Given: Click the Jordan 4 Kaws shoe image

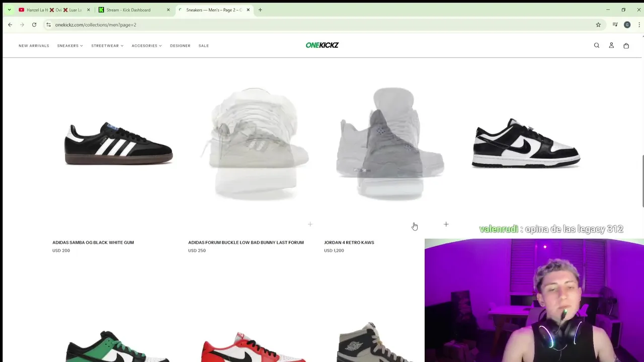Looking at the screenshot, I should (x=390, y=143).
